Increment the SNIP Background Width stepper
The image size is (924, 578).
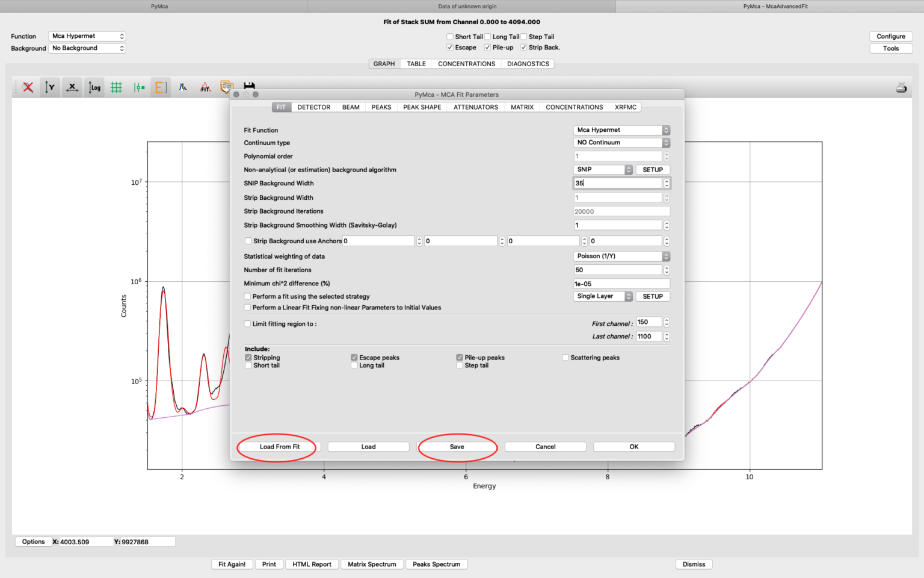667,181
